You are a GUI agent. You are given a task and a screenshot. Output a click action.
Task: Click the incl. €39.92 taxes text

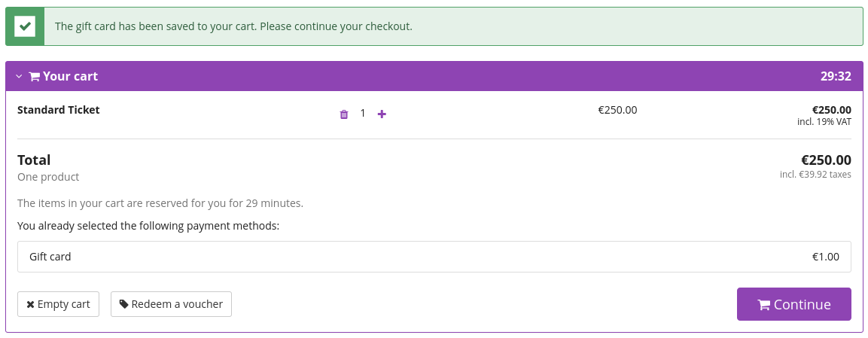(815, 175)
